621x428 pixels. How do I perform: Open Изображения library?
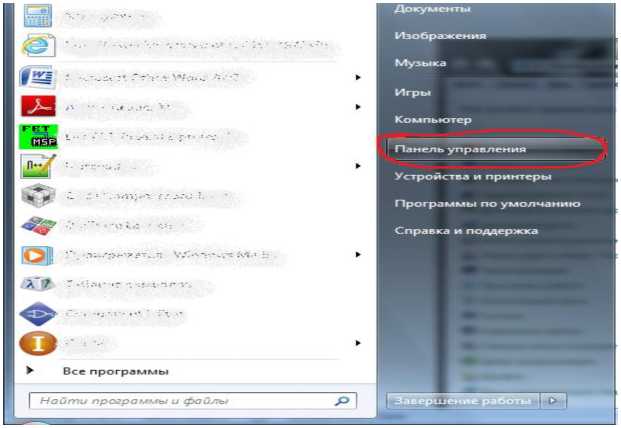tap(440, 36)
